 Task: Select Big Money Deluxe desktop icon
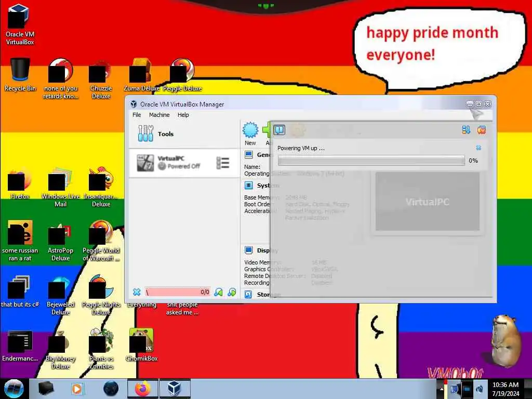point(60,350)
